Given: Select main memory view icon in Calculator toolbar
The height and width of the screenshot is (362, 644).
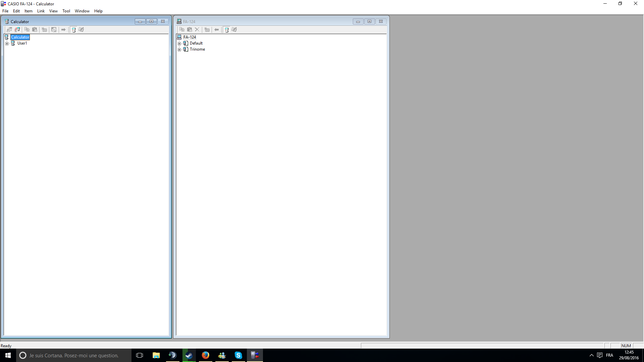Looking at the screenshot, I should coord(74,29).
